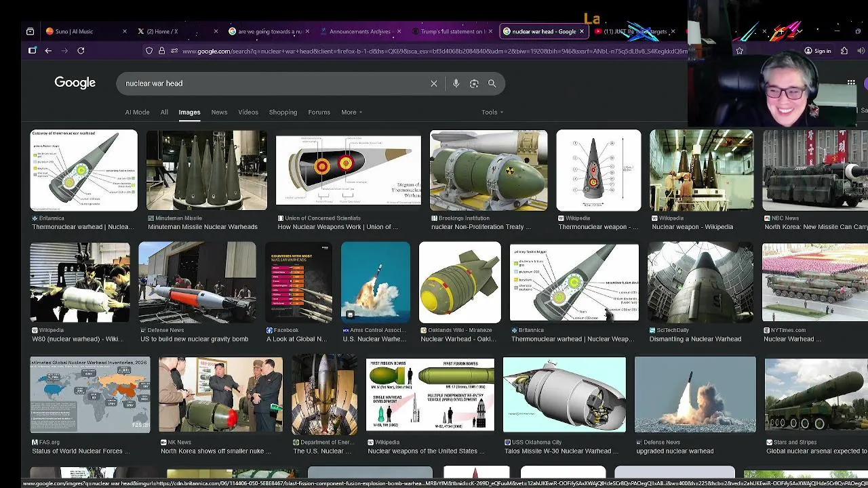Expand the Tools dropdown
Viewport: 868px width, 488px height.
click(x=492, y=113)
